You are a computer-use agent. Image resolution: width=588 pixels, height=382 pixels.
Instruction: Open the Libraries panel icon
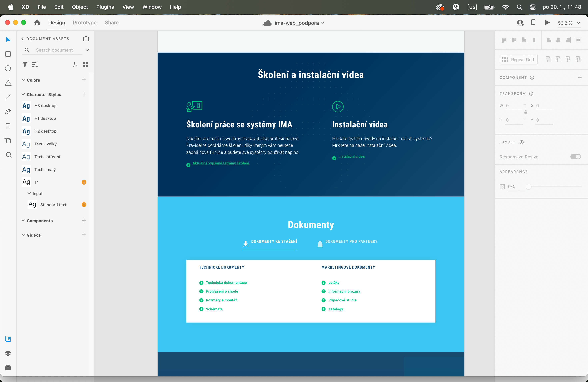[x=8, y=339]
